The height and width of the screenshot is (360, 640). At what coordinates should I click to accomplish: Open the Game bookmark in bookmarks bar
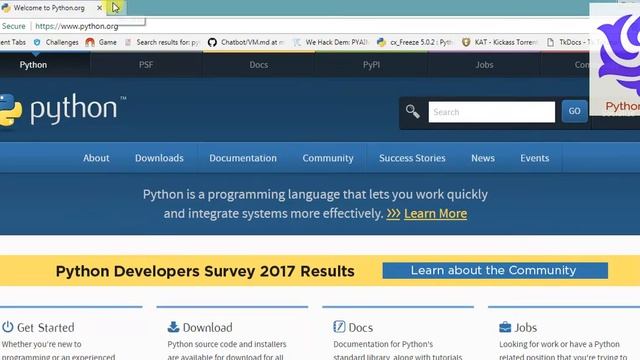pyautogui.click(x=101, y=42)
